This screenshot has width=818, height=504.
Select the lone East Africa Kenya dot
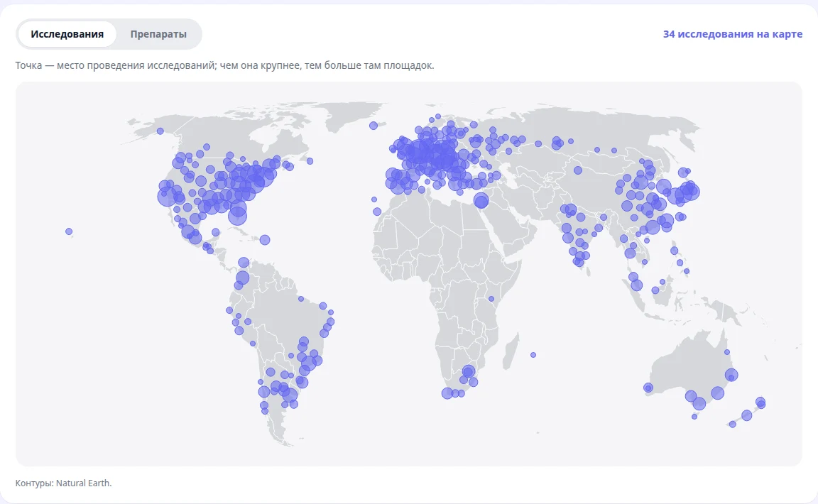point(491,299)
